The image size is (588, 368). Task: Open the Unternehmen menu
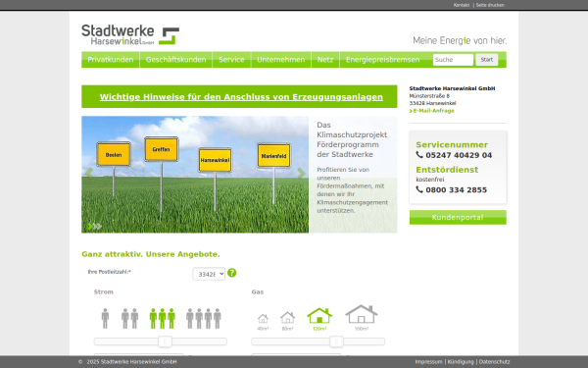coord(281,60)
